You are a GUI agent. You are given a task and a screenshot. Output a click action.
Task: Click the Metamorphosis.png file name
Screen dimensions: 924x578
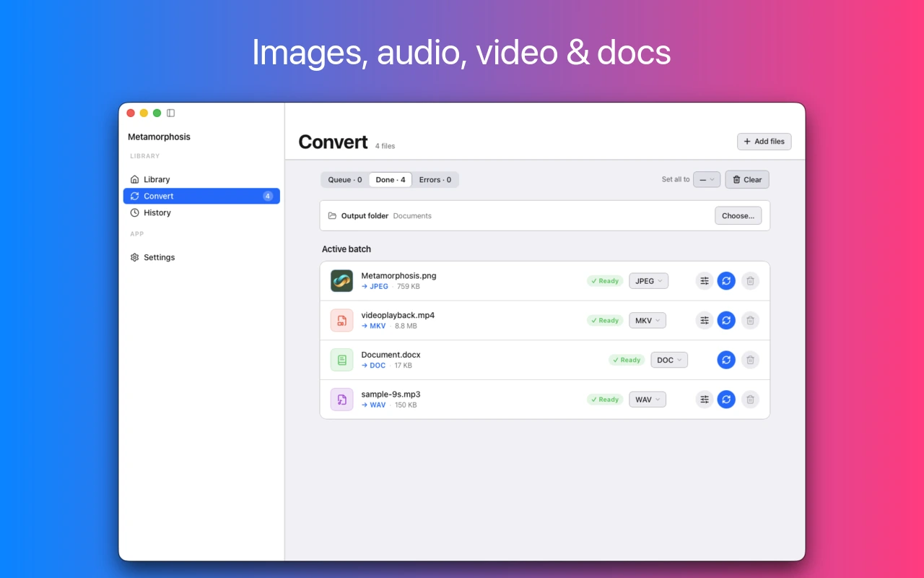pos(398,275)
